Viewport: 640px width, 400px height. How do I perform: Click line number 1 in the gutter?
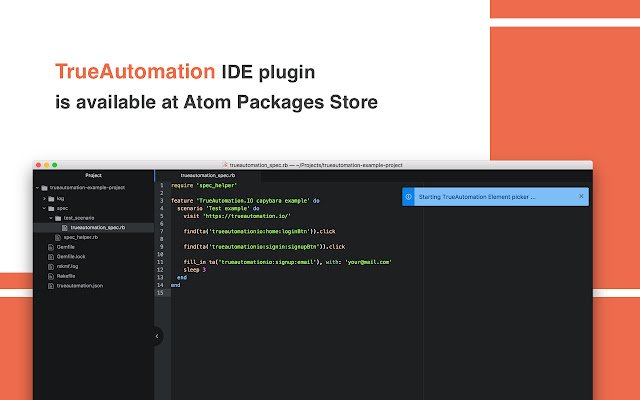pos(162,185)
